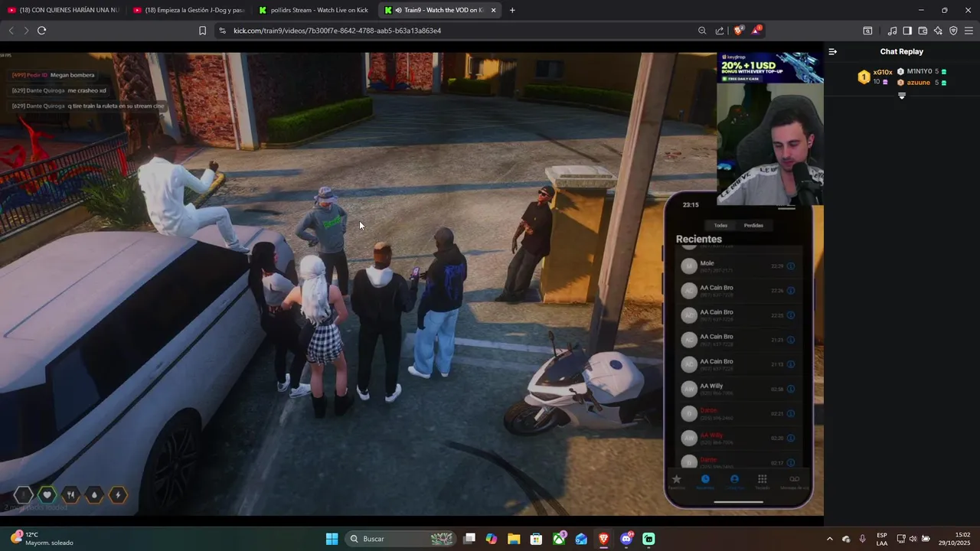Go back to previous page
This screenshot has height=551, width=980.
click(11, 31)
